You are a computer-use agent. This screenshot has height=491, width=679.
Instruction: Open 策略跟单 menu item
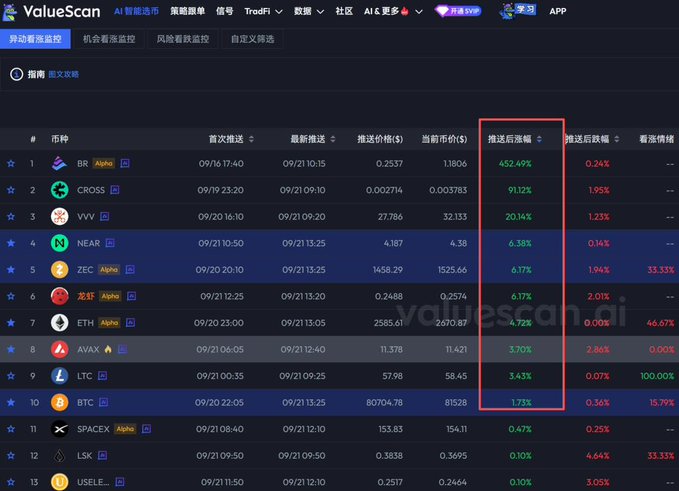click(188, 11)
